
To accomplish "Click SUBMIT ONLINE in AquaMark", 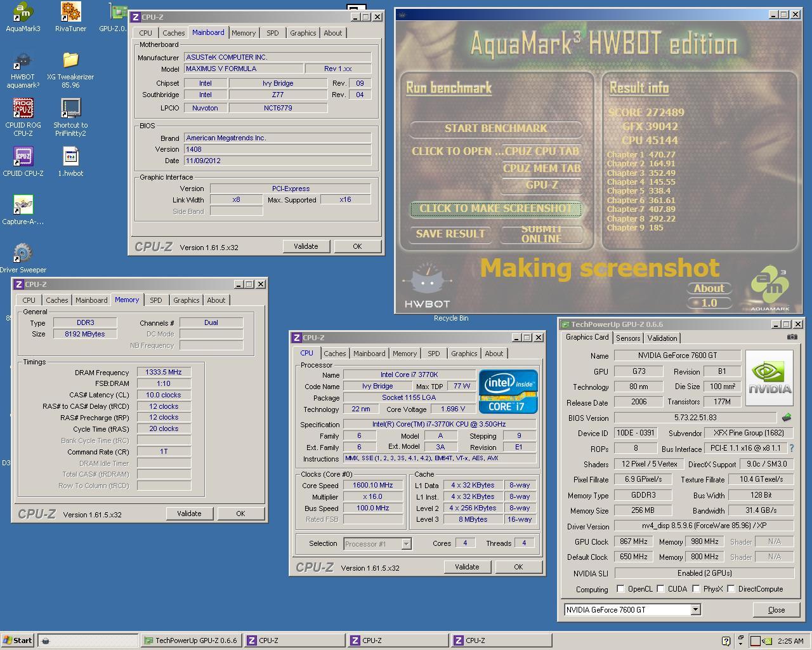I will pos(541,234).
